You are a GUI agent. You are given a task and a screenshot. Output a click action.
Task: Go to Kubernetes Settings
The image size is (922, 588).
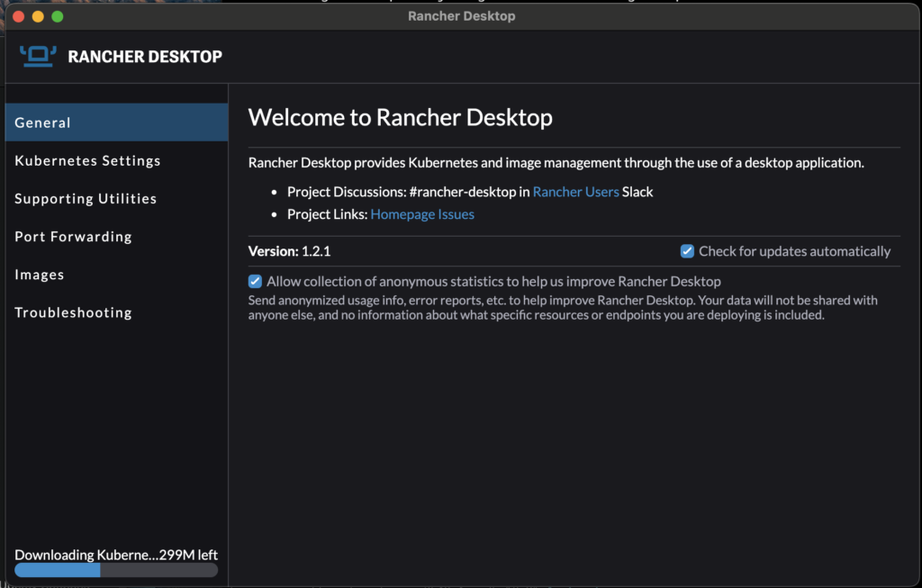click(x=116, y=160)
